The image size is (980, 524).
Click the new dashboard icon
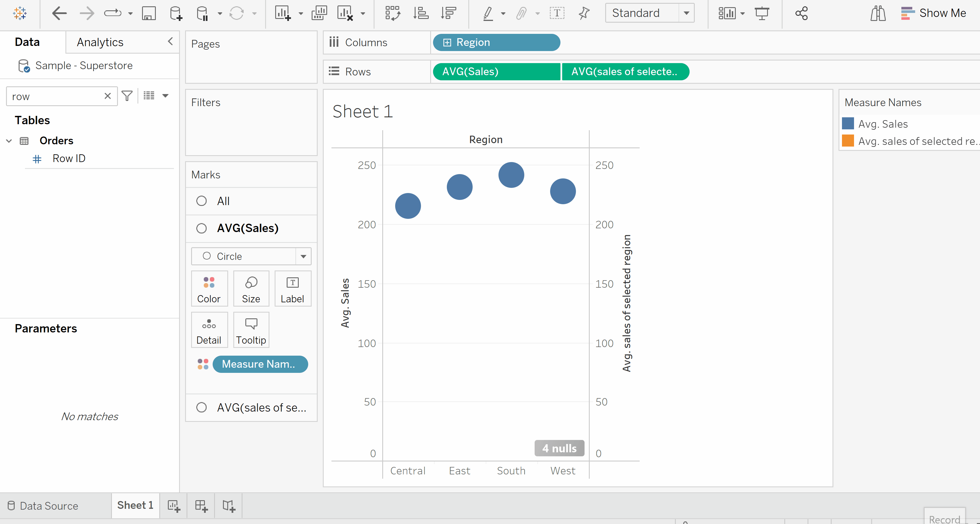[x=201, y=506]
